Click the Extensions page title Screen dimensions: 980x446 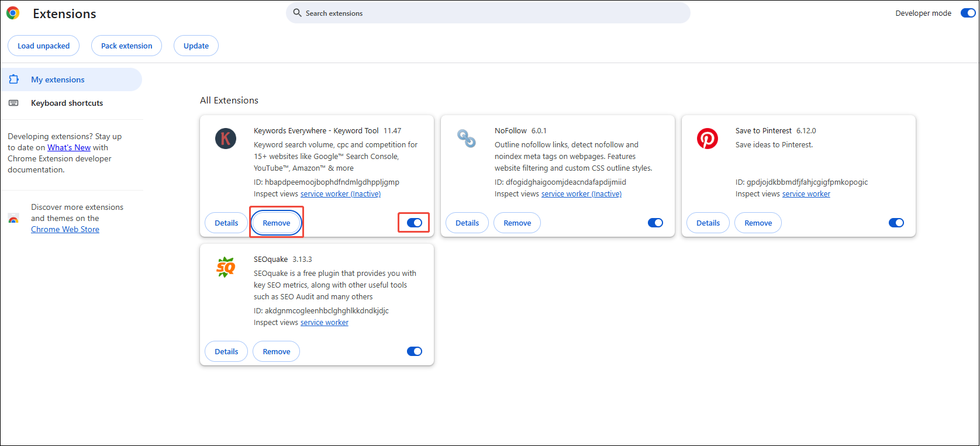point(64,13)
